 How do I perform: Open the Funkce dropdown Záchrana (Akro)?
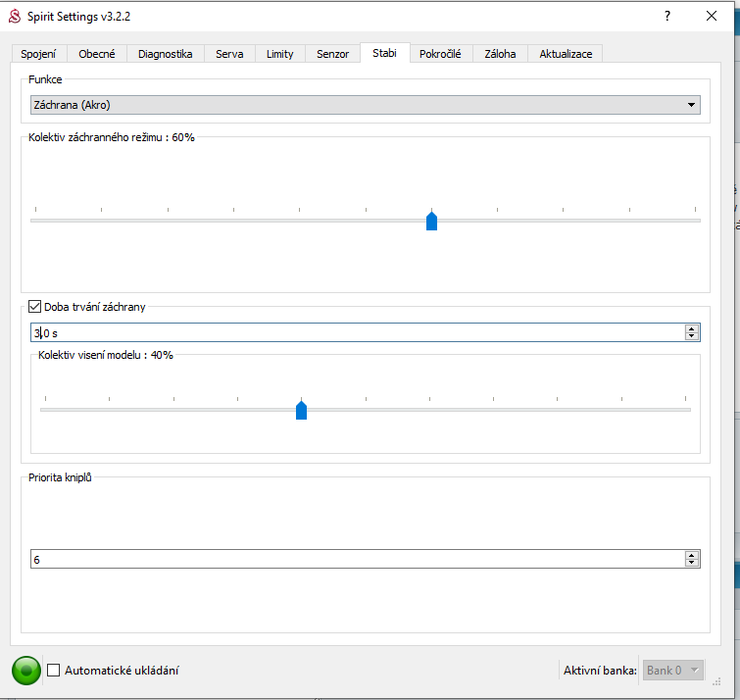(364, 105)
